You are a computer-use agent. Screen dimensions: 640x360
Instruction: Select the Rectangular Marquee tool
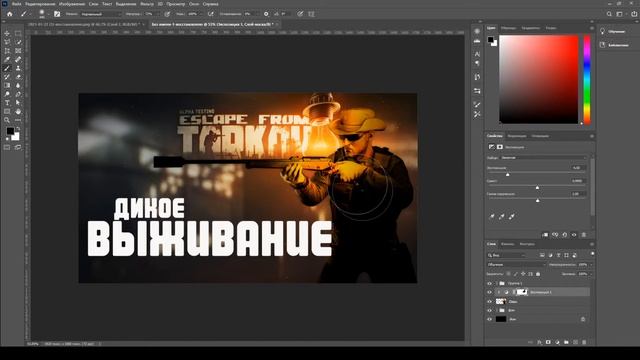18,33
